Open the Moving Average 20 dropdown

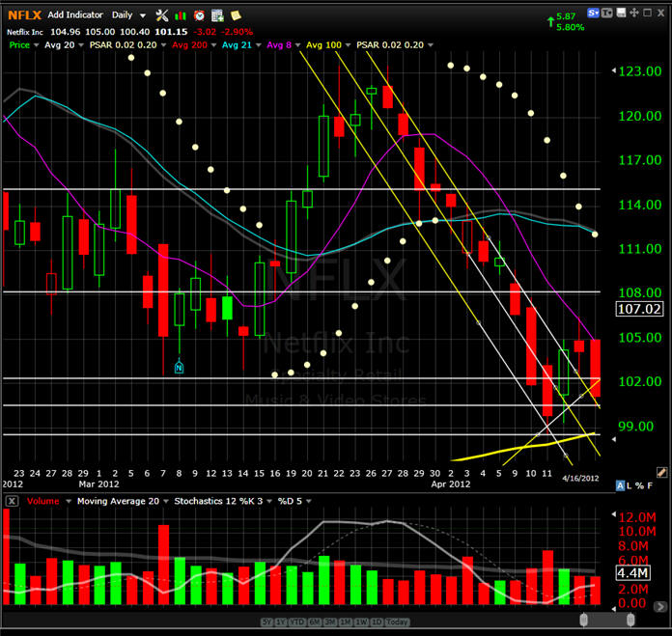coord(166,501)
